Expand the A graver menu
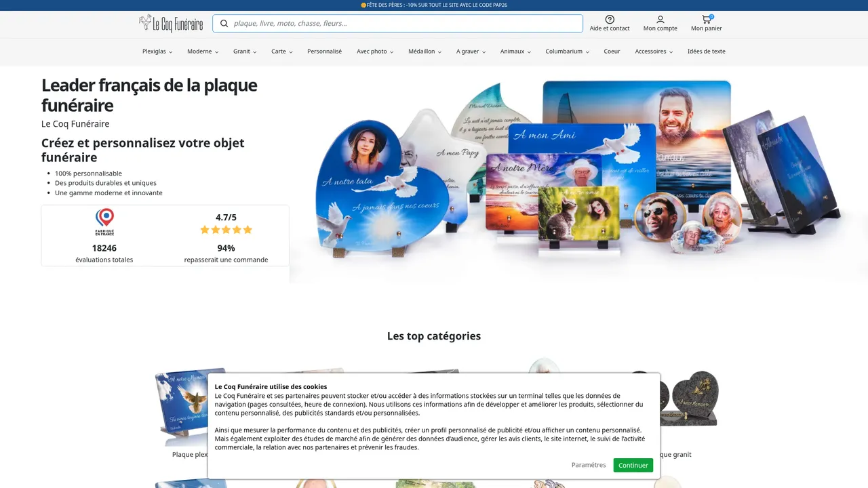The width and height of the screenshot is (868, 488). pyautogui.click(x=471, y=52)
